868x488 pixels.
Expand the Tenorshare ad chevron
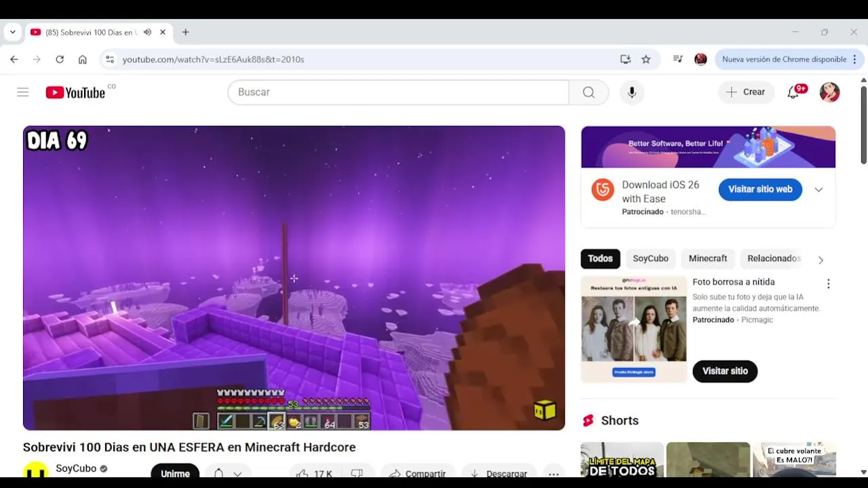pos(818,190)
